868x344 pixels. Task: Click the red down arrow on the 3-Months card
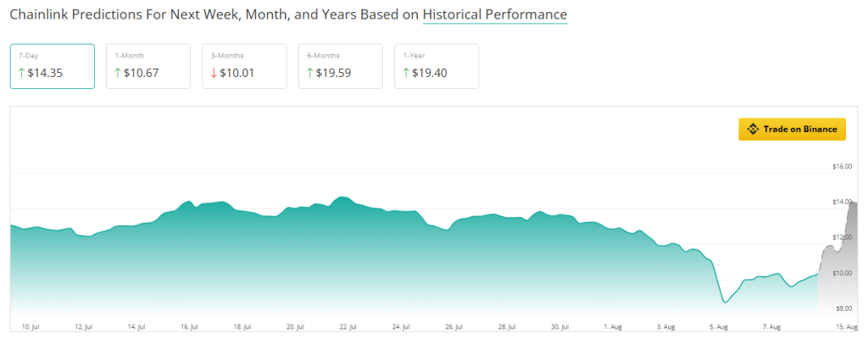214,73
